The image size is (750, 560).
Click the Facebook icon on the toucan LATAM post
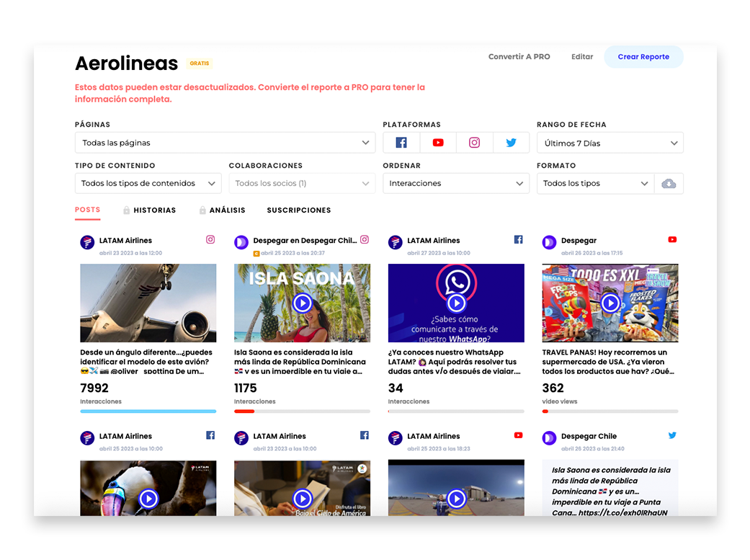click(210, 435)
